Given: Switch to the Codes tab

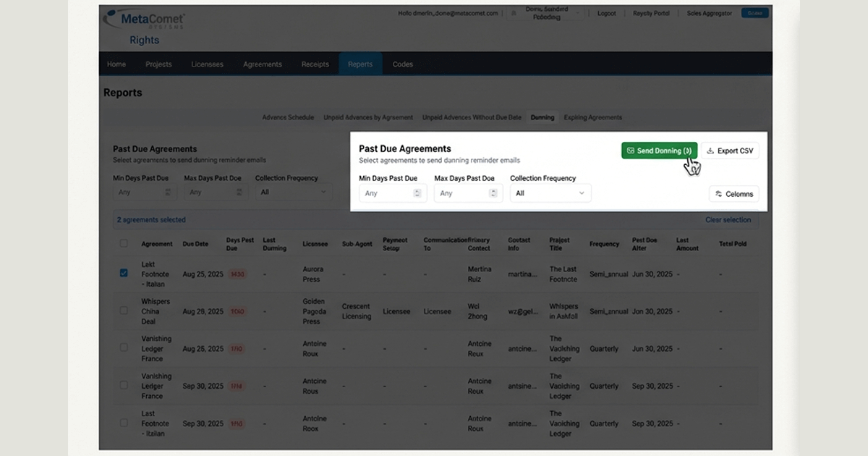Looking at the screenshot, I should pos(402,64).
